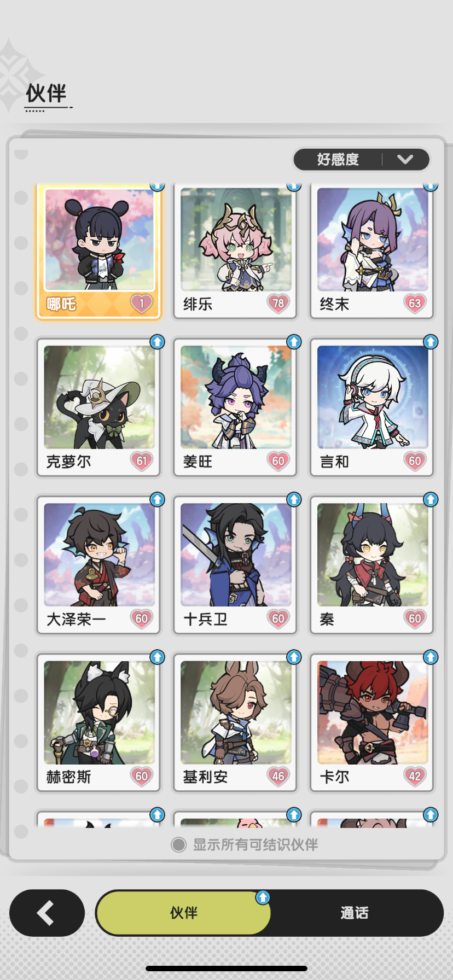The height and width of the screenshot is (980, 453).
Task: Select 姜旺 companion card
Action: pos(235,407)
